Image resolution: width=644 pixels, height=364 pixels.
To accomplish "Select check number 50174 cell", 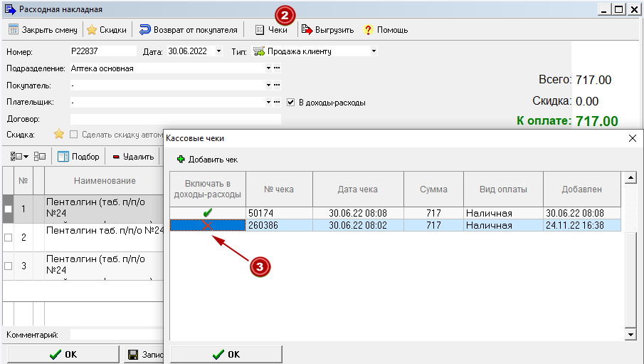I will [279, 213].
